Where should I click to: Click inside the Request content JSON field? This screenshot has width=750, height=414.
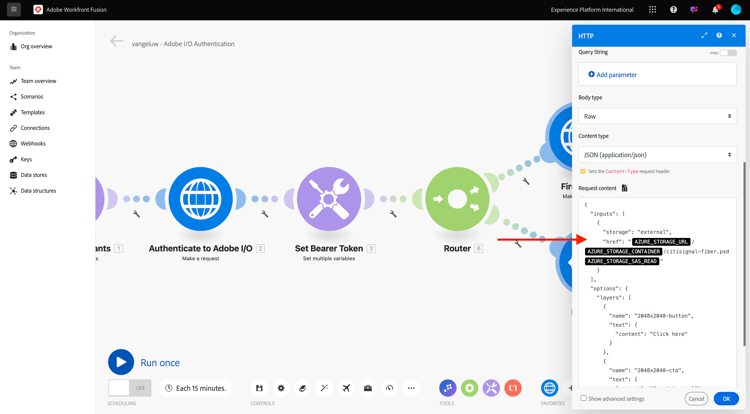click(x=657, y=292)
